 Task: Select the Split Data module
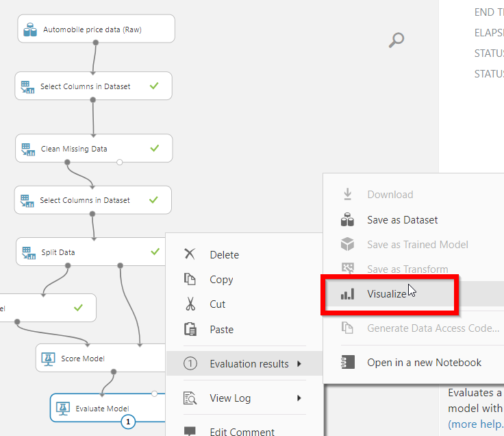pos(91,252)
